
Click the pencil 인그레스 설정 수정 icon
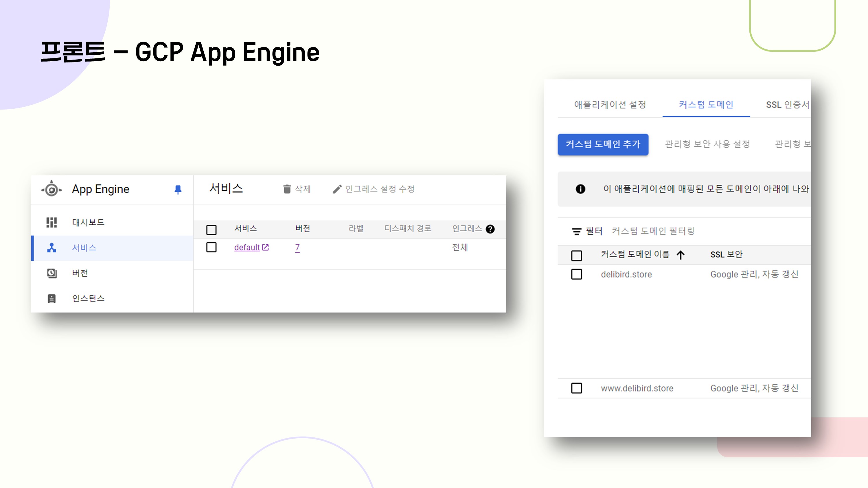(x=337, y=189)
